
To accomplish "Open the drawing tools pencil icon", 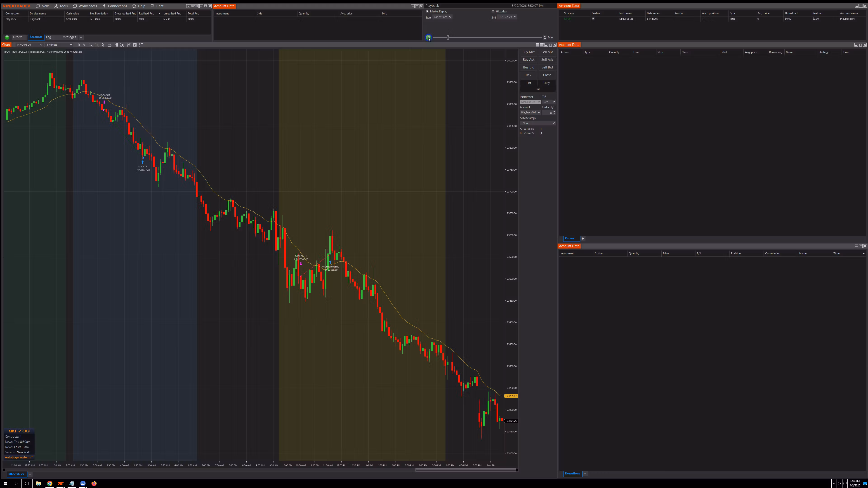I will [x=85, y=45].
